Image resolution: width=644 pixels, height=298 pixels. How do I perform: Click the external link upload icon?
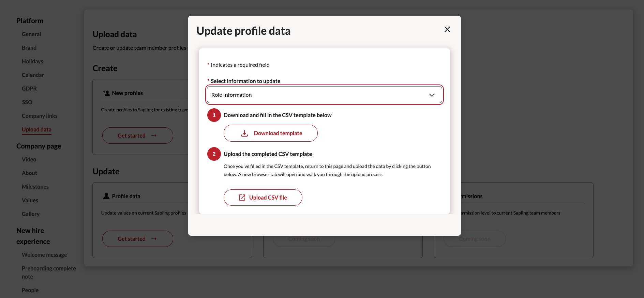242,198
